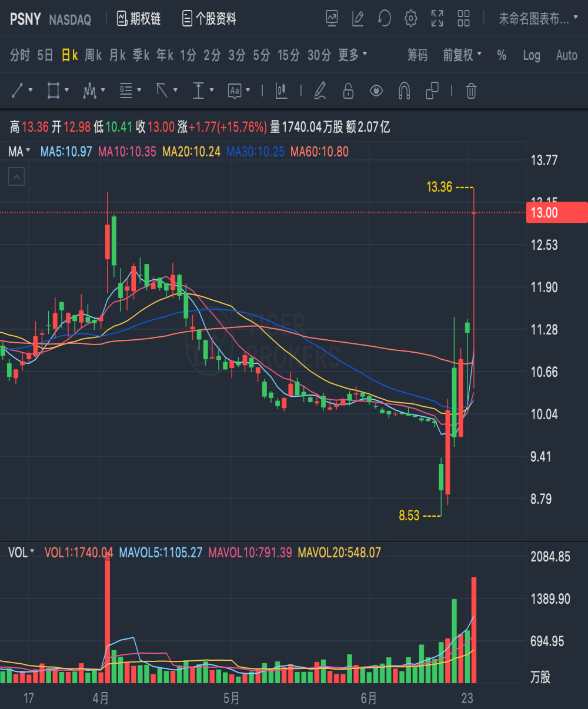588x709 pixels.
Task: Expand the 更多 timeframe dropdown
Action: (353, 55)
